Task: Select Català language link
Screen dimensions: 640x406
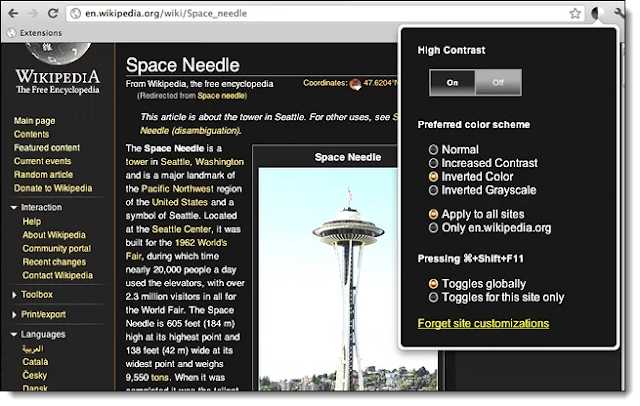Action: coord(35,362)
